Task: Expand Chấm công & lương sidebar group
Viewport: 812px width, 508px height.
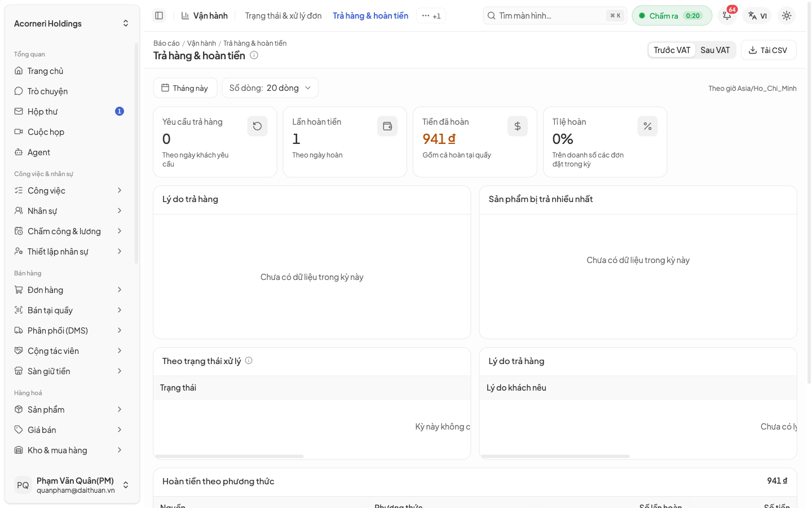Action: tap(69, 231)
